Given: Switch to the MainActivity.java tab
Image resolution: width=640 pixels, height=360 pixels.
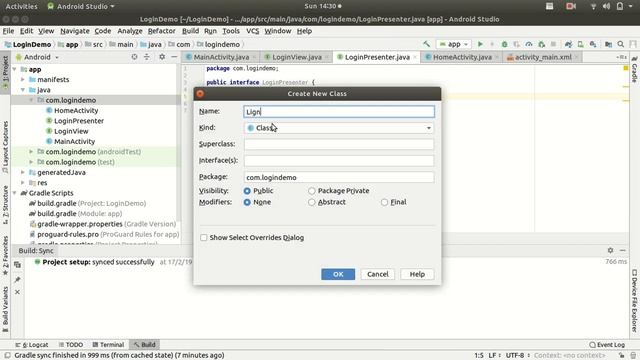Looking at the screenshot, I should (221, 57).
